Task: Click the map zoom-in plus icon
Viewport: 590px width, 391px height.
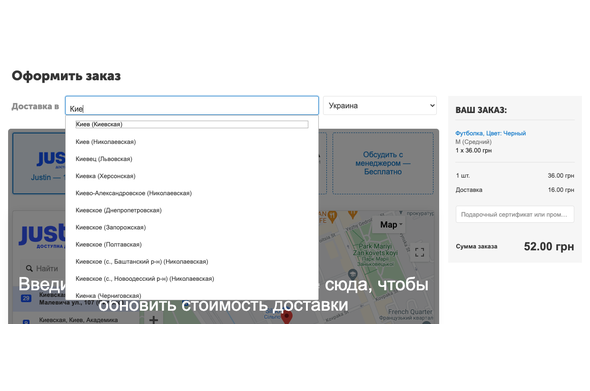Action: 154,320
